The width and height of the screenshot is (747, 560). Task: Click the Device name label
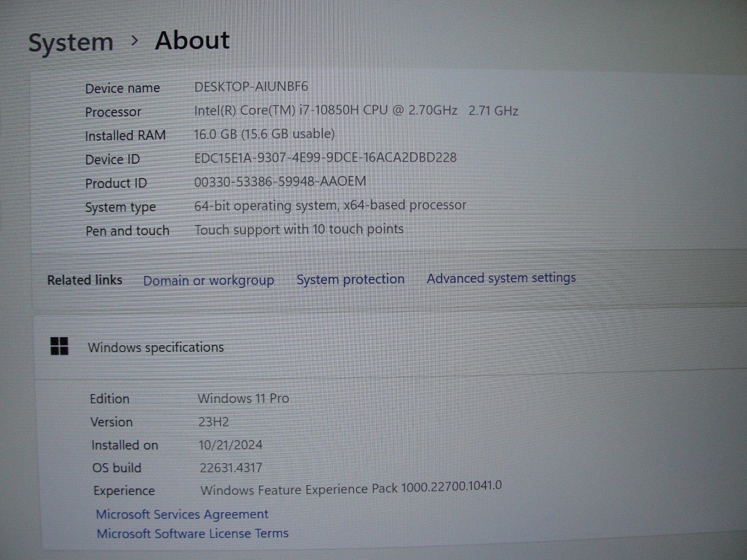pos(123,88)
